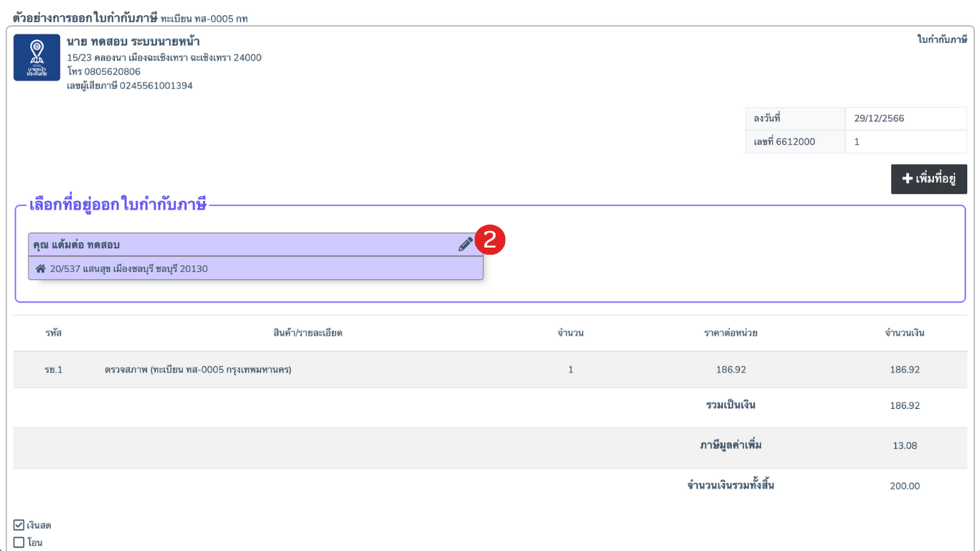The height and width of the screenshot is (551, 980).
Task: Click the เพิ่มที่อยู่ add address button
Action: click(929, 179)
